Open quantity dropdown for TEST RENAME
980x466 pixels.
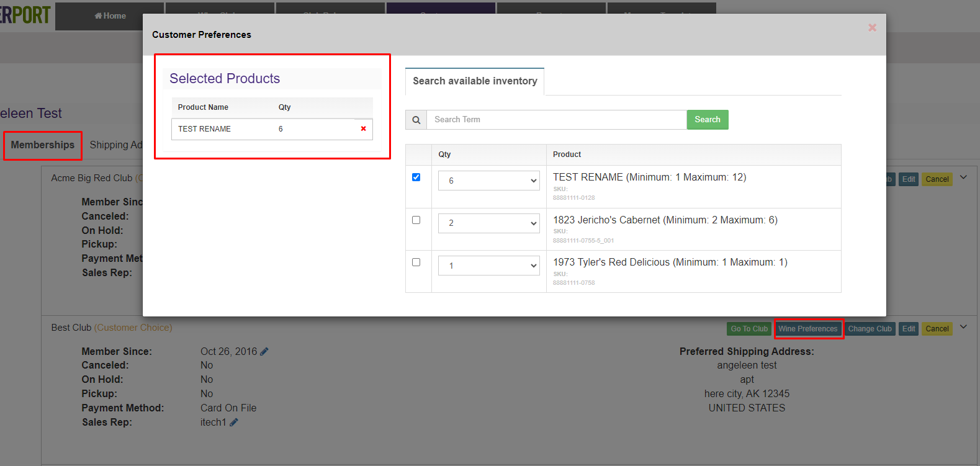coord(489,181)
